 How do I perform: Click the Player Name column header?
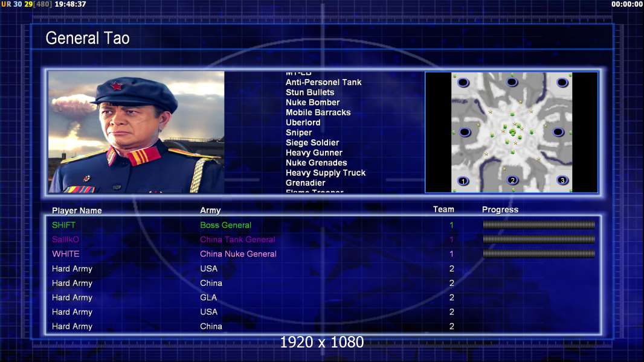[x=77, y=211]
